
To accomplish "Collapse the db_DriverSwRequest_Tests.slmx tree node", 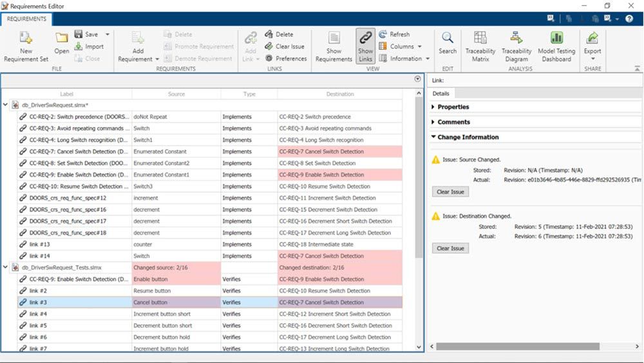I will point(6,268).
